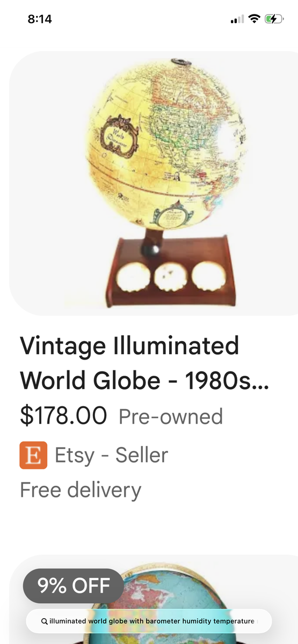Click the right gauge dial on globe base
This screenshot has height=644, width=298.
(208, 276)
